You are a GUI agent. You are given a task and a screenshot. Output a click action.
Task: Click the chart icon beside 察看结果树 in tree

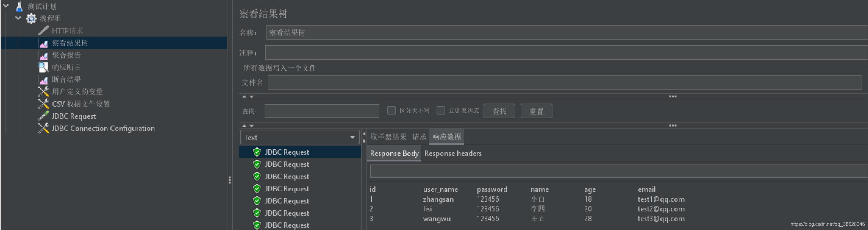(44, 44)
